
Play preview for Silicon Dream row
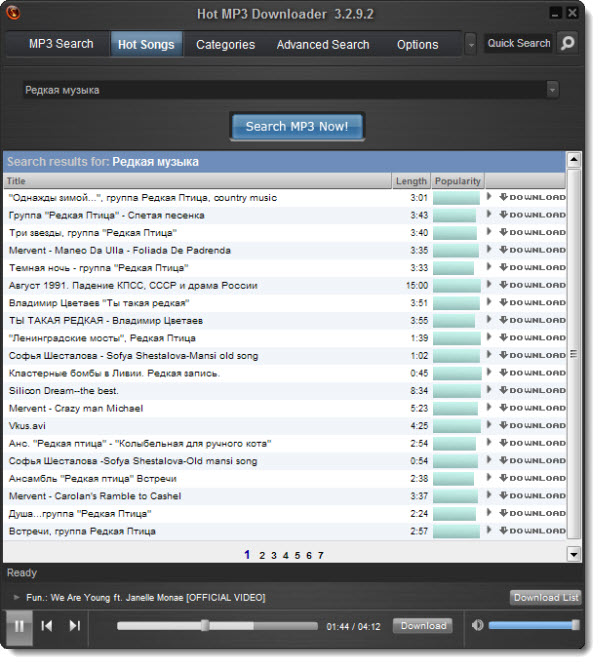tap(489, 390)
